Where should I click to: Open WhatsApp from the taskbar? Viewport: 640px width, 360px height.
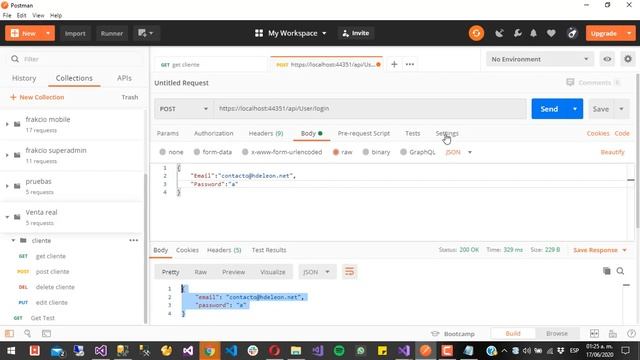coord(360,350)
